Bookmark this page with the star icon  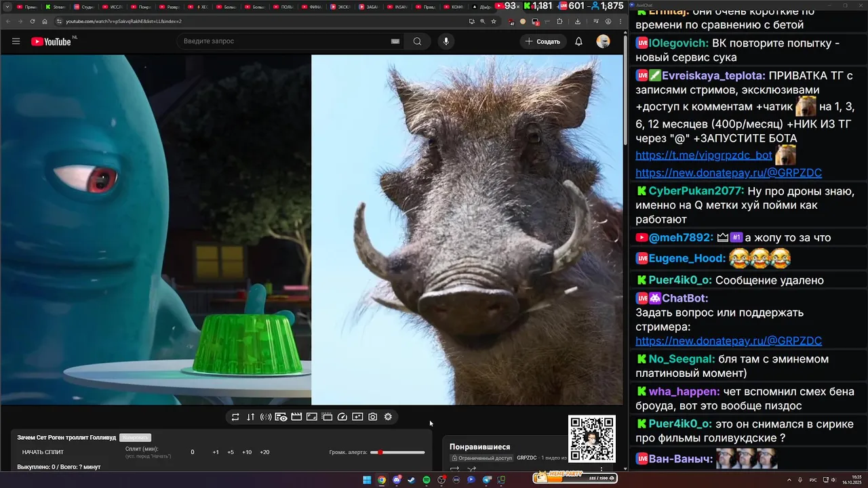[x=494, y=21]
